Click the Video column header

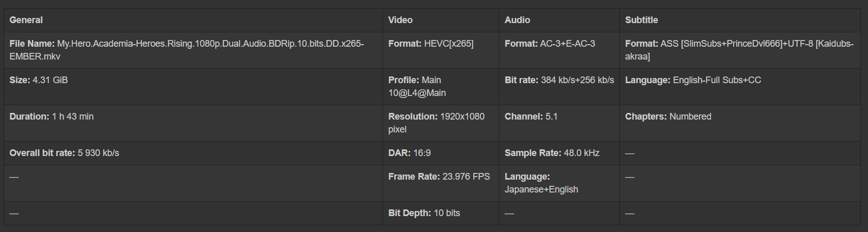400,20
